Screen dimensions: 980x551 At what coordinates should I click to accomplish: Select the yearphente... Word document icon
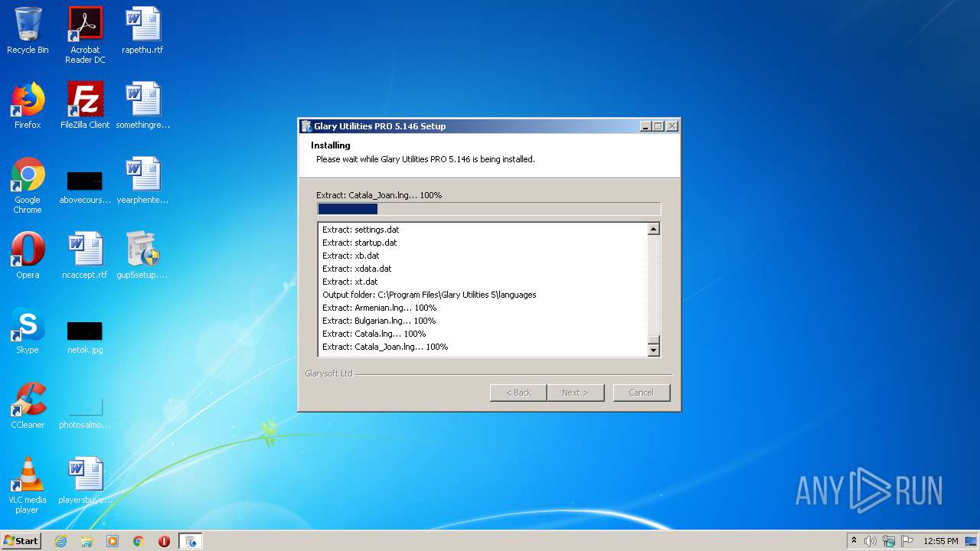tap(142, 181)
